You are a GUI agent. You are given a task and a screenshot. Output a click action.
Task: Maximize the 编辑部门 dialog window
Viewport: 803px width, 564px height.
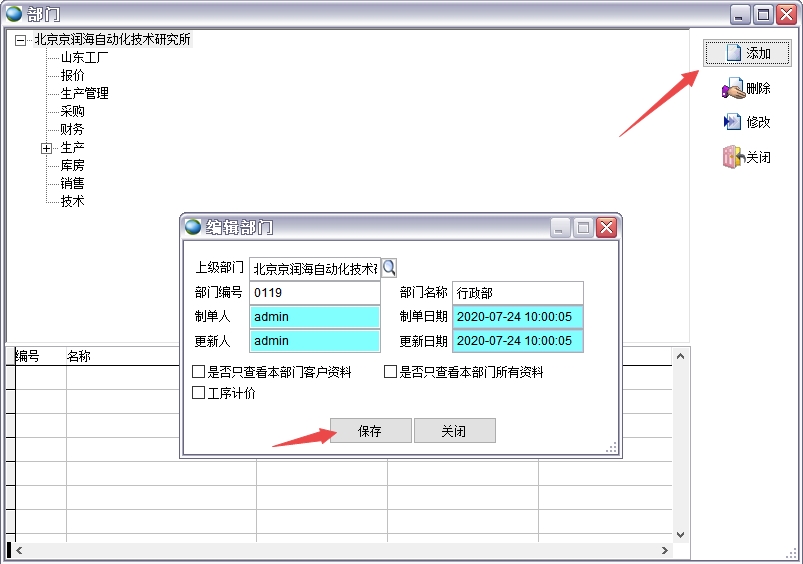coord(583,227)
